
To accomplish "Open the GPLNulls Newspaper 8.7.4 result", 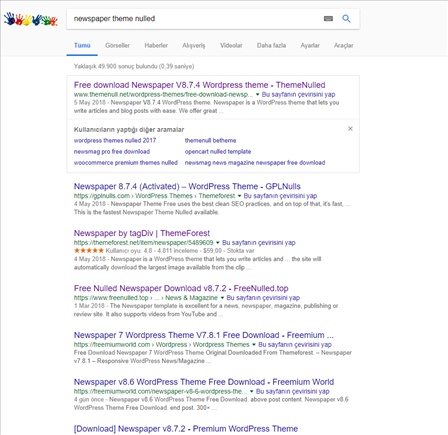I will [x=187, y=186].
